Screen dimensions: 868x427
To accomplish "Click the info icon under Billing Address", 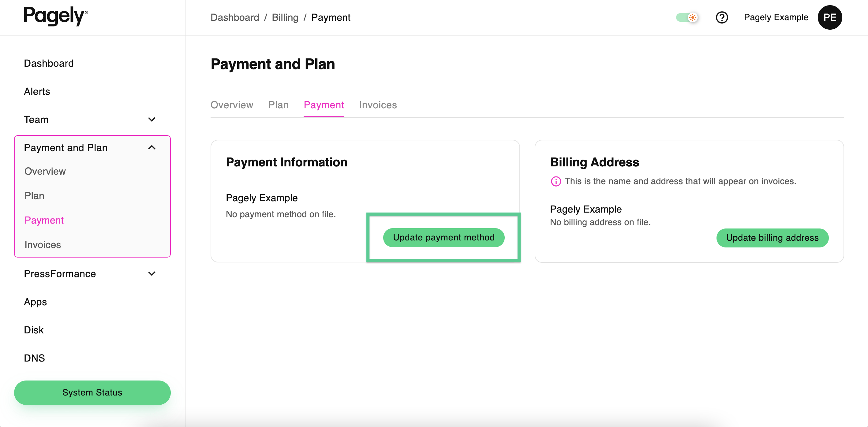I will (x=556, y=181).
